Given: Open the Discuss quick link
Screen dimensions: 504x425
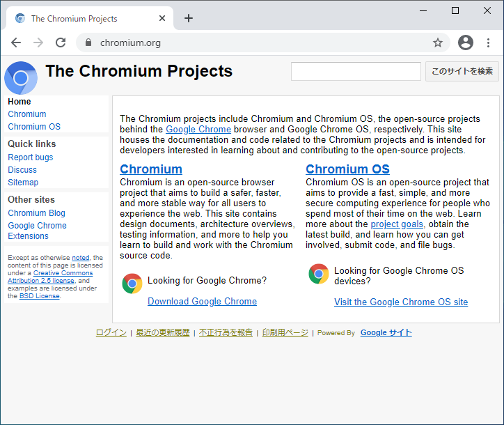Looking at the screenshot, I should (x=22, y=170).
